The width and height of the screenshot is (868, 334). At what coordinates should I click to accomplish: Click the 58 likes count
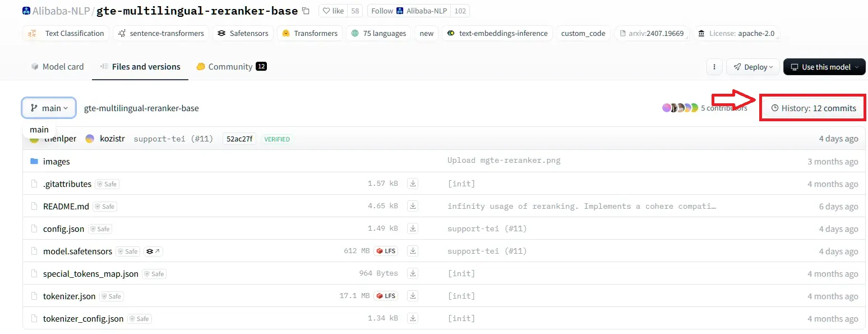pos(355,11)
